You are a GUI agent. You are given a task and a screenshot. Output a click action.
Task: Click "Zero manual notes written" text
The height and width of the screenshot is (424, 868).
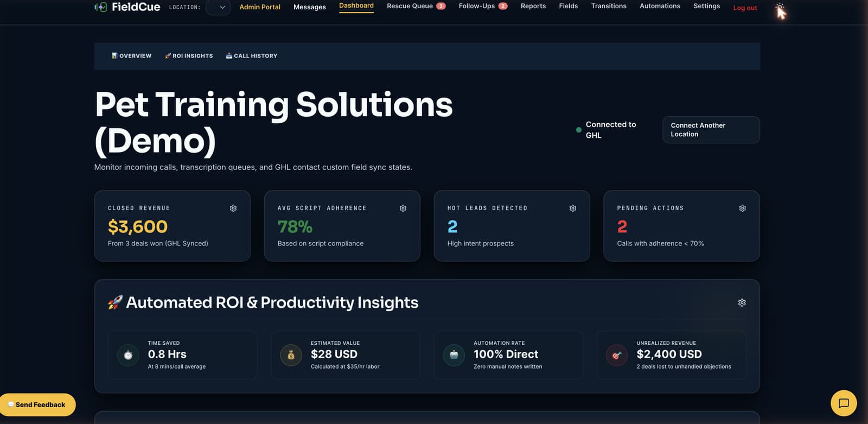[508, 367]
